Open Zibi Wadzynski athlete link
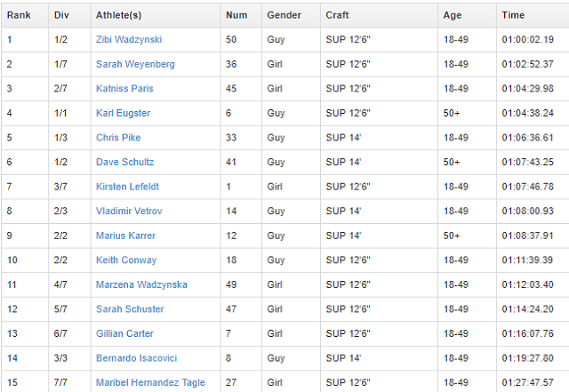Image resolution: width=569 pixels, height=392 pixels. click(129, 40)
